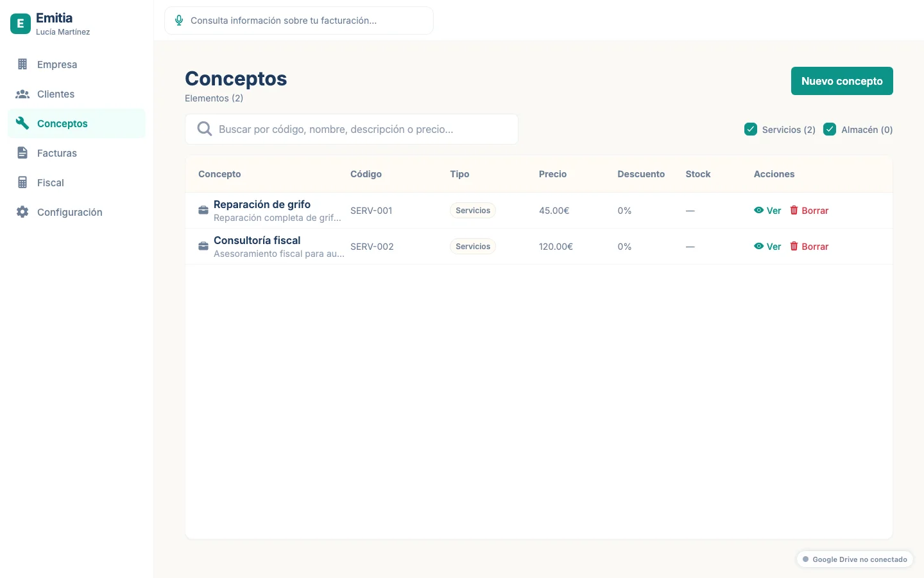Click the Precio column header
Screen dimensions: 924x578
(552, 174)
